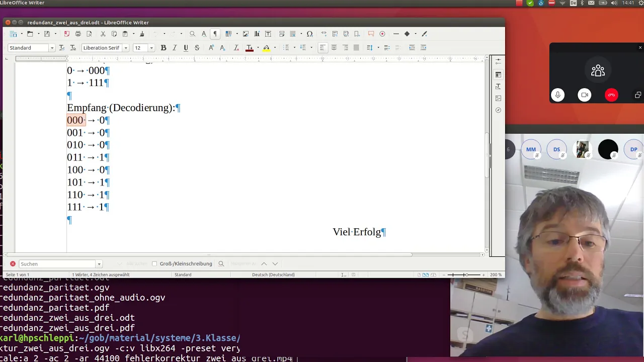The width and height of the screenshot is (644, 362).
Task: Insert table icon in toolbar
Action: pos(228,34)
